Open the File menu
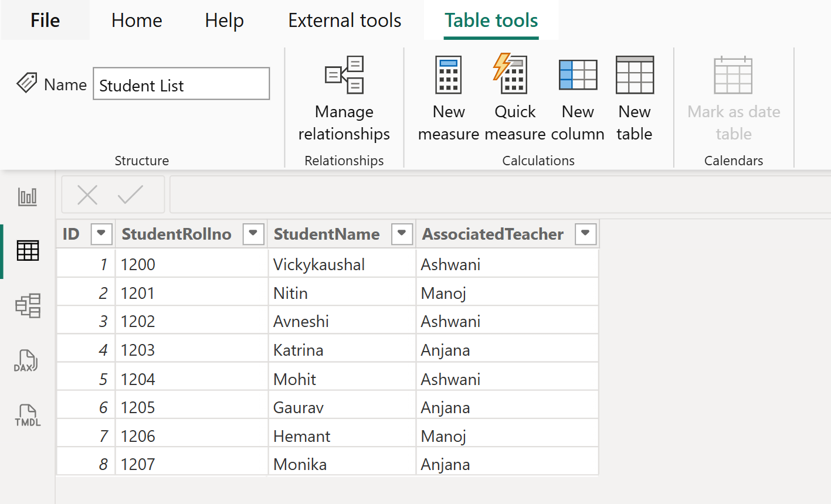This screenshot has height=504, width=831. (45, 20)
